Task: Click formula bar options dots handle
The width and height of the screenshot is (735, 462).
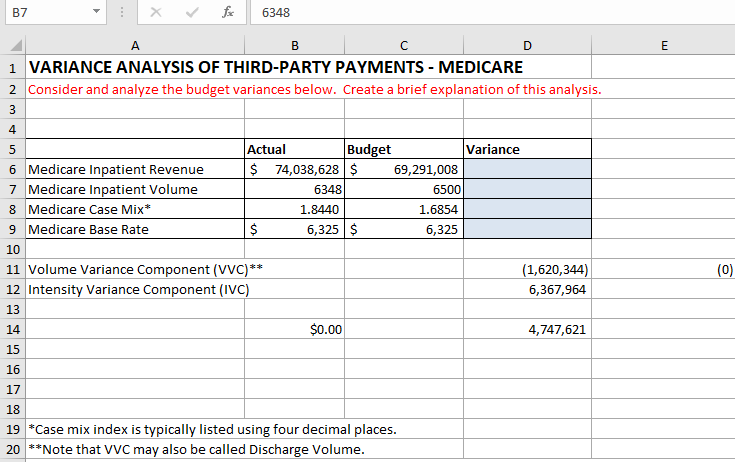Action: pos(122,12)
